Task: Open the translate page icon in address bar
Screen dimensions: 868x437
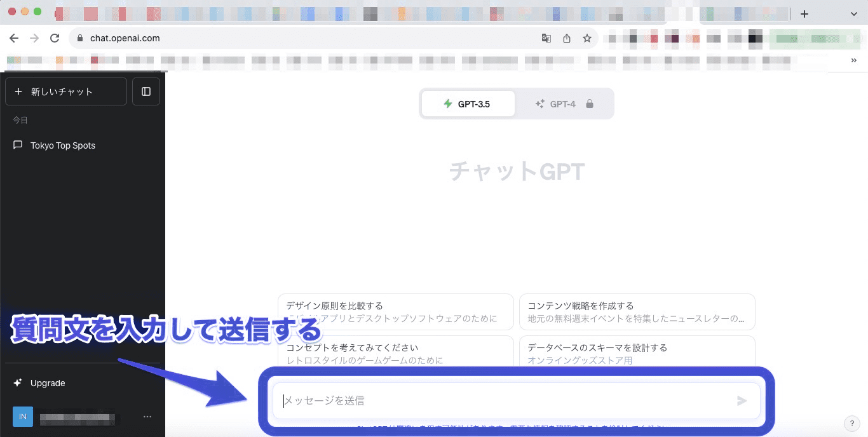Action: tap(546, 38)
